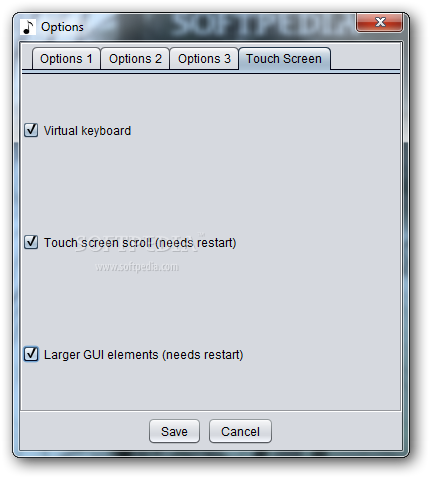Image resolution: width=430 pixels, height=478 pixels.
Task: Click the www.softpedia.com watermark text
Action: click(137, 267)
